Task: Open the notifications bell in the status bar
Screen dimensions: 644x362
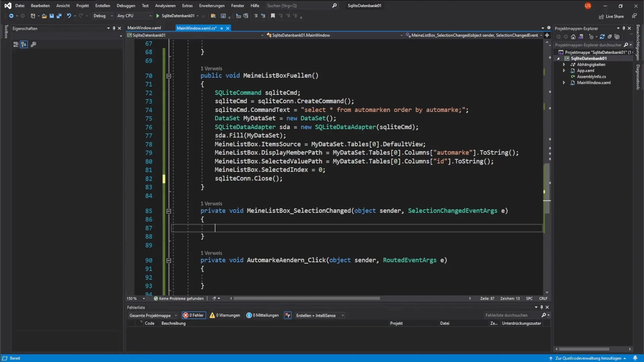Action: pyautogui.click(x=635, y=358)
